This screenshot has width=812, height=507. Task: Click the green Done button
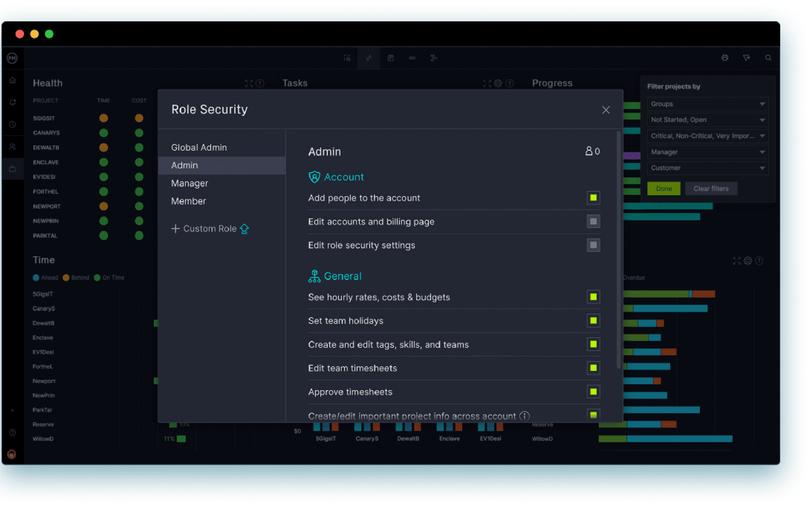pos(663,188)
